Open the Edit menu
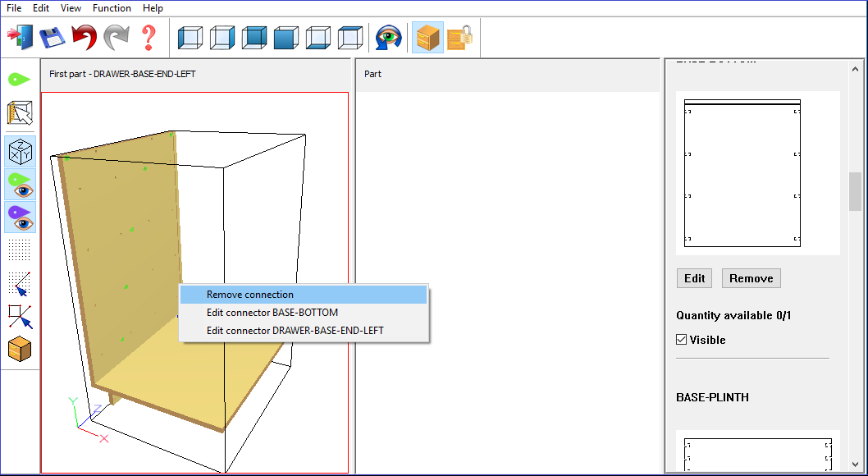 coord(41,7)
